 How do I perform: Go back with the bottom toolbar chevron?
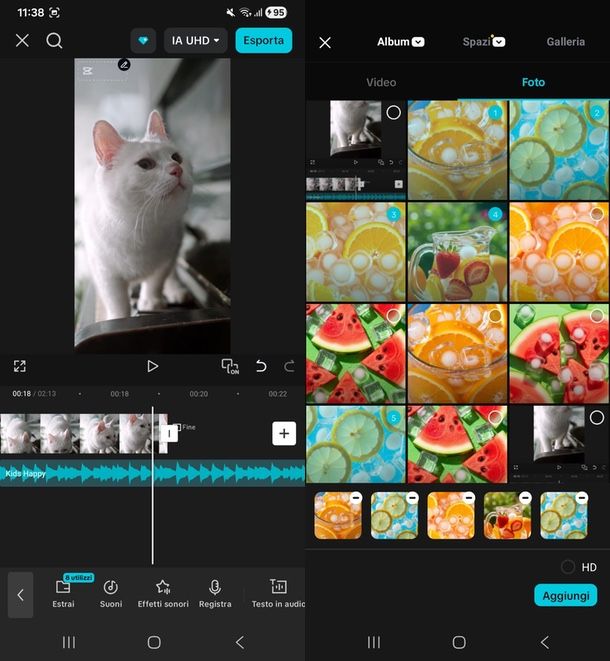[20, 595]
